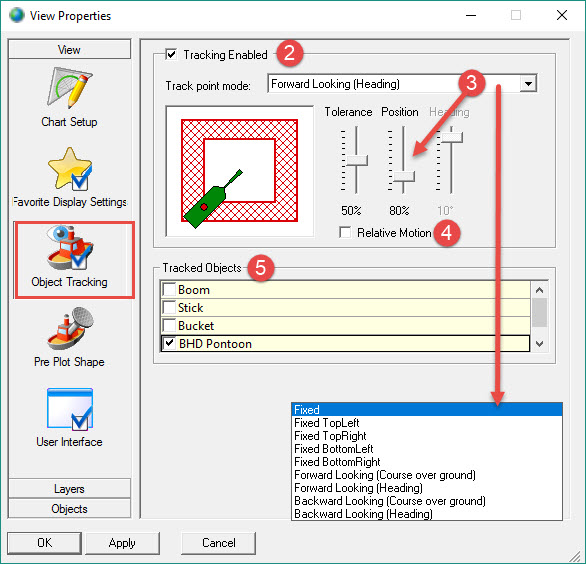Viewport: 586px width, 564px height.
Task: Open the User Interface settings
Action: pos(70,418)
